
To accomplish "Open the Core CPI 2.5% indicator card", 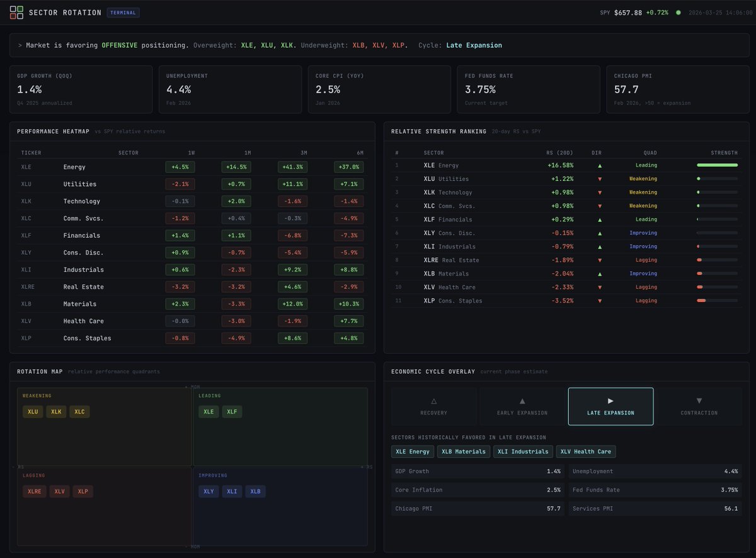I will [x=379, y=89].
